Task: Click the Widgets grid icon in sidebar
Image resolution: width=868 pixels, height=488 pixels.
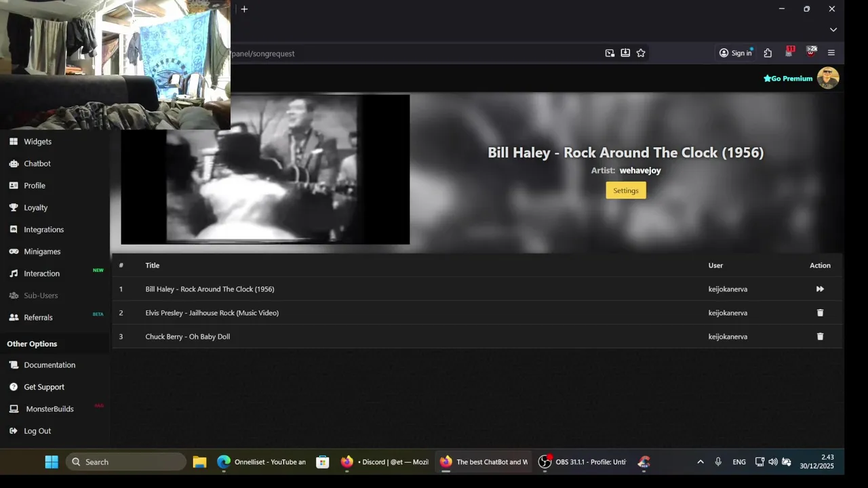Action: [x=13, y=142]
